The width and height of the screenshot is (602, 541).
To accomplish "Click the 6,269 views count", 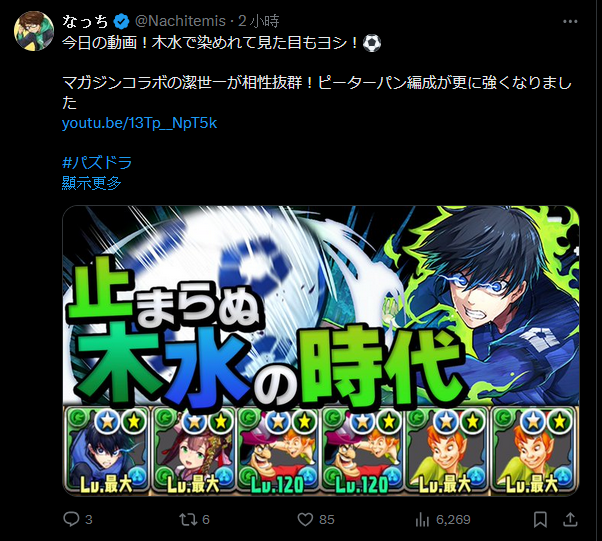I will pyautogui.click(x=453, y=519).
